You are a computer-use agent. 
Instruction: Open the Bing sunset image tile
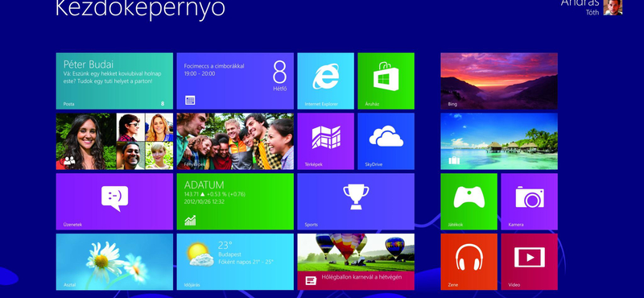[499, 81]
